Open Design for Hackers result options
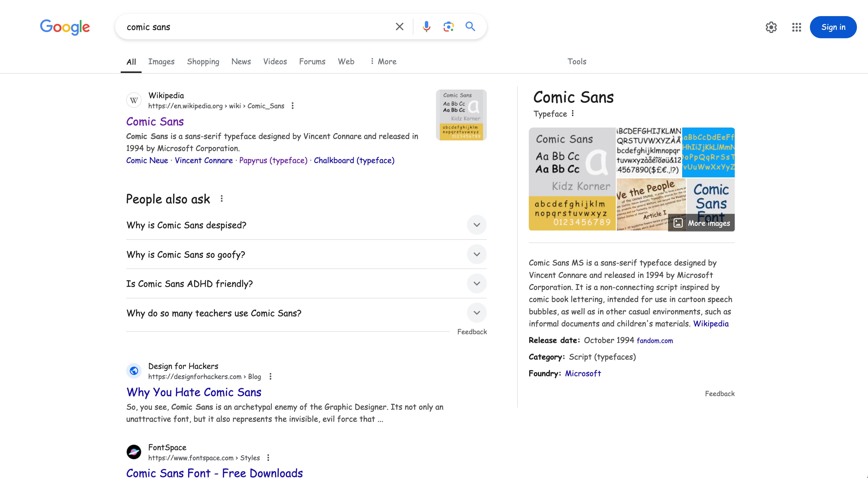This screenshot has width=868, height=478. [270, 377]
